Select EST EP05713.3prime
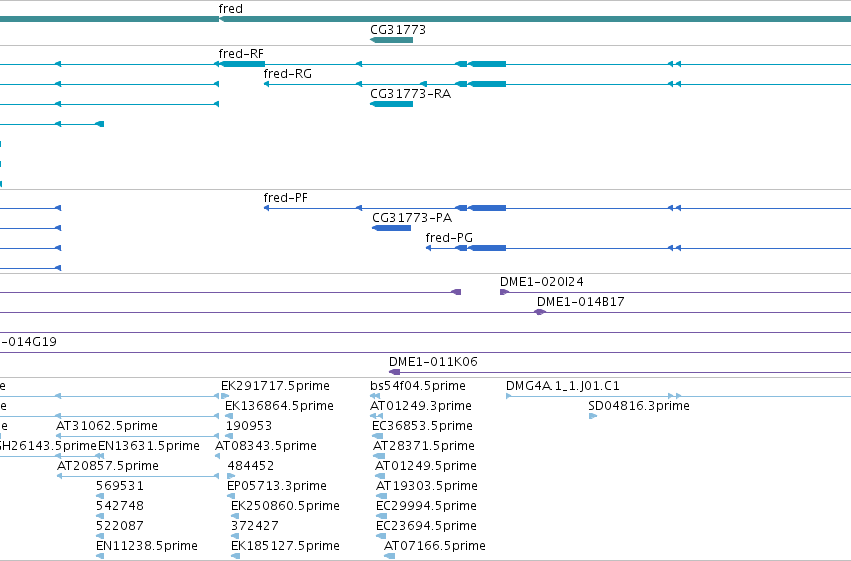The height and width of the screenshot is (561, 851). pyautogui.click(x=277, y=486)
